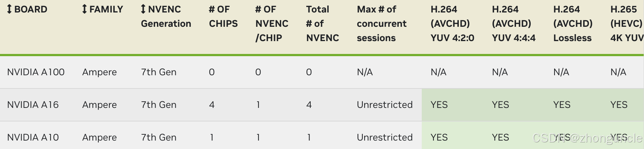The width and height of the screenshot is (644, 149).
Task: Click the 'Total # of NVENC' header
Action: [x=322, y=23]
